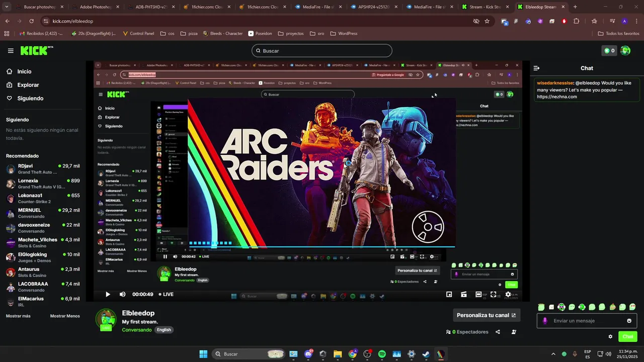644x362 pixels.
Task: Click the Chrome apps grid icon
Action: (7, 34)
